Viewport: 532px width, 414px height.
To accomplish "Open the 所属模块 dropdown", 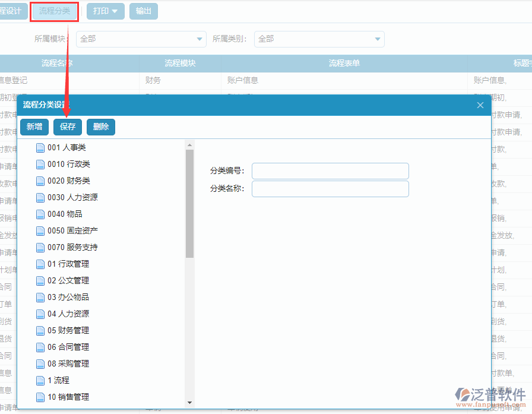I will [x=199, y=39].
